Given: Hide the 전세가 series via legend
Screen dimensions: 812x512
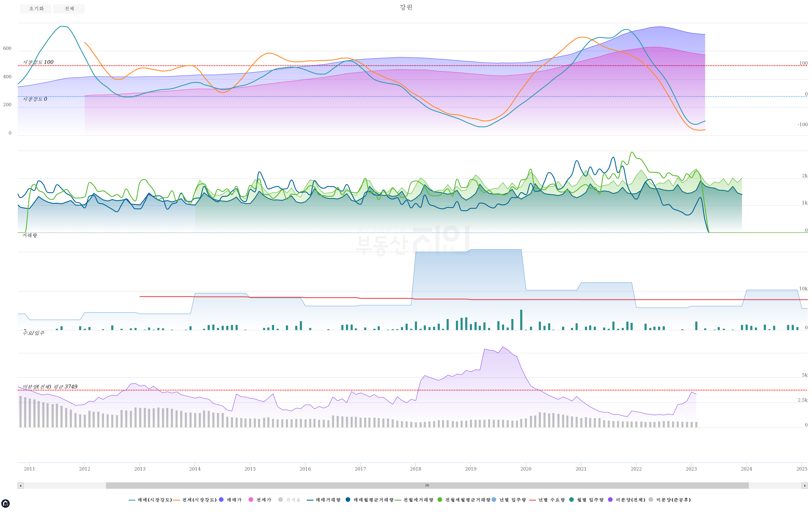Looking at the screenshot, I should (263, 500).
